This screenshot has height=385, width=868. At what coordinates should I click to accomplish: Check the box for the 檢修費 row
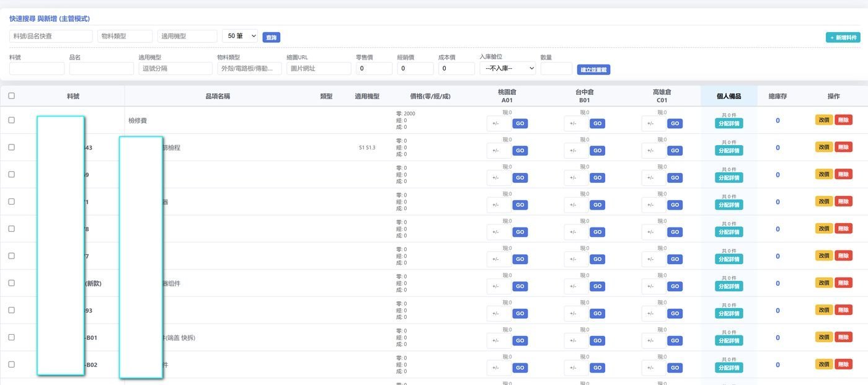point(11,120)
